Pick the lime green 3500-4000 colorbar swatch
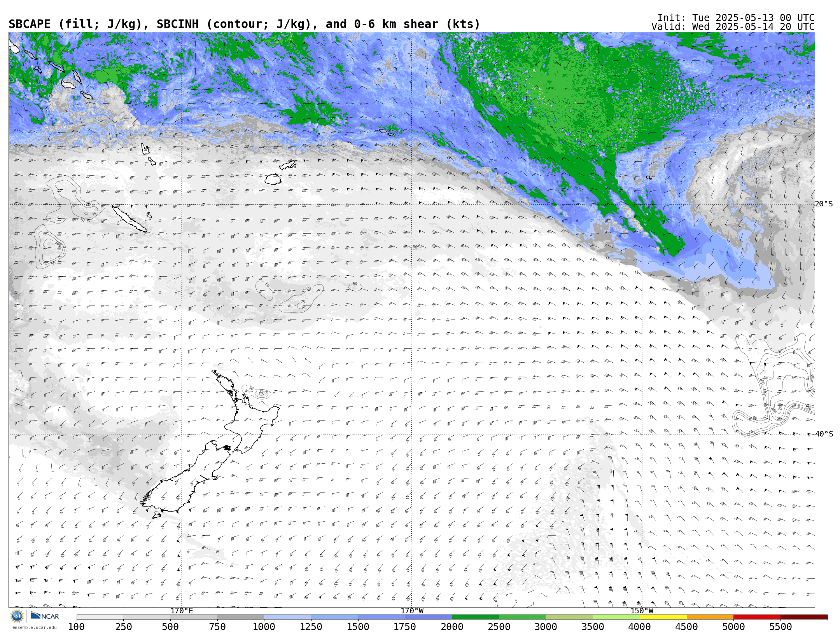 coord(616,617)
